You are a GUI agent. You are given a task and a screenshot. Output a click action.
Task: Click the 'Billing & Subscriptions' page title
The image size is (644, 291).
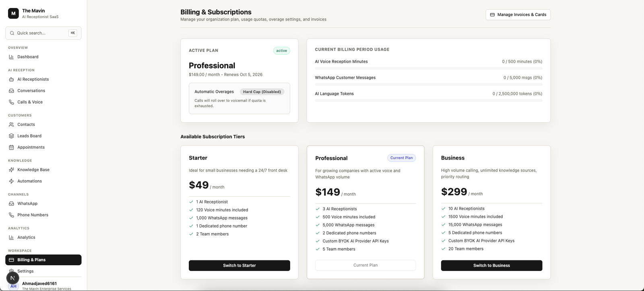216,12
